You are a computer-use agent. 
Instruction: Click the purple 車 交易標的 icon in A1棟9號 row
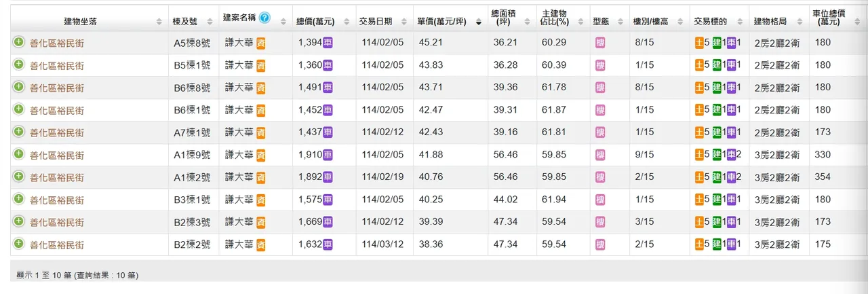tap(731, 155)
